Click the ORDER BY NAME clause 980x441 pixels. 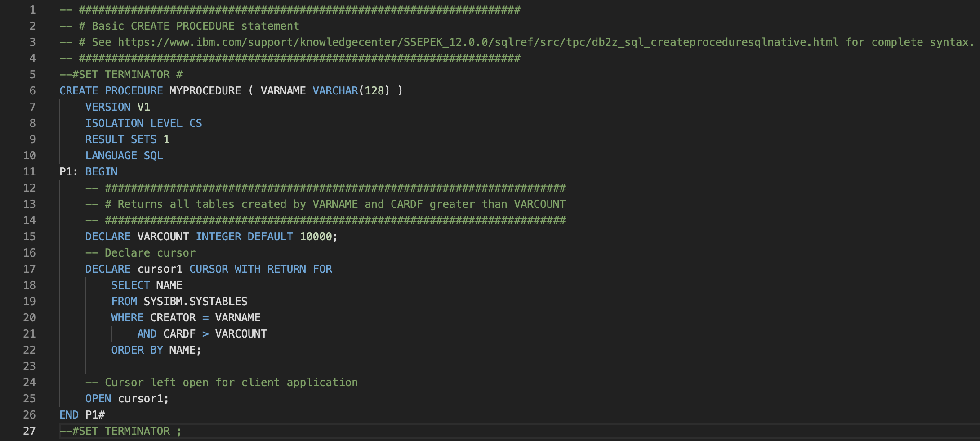156,350
